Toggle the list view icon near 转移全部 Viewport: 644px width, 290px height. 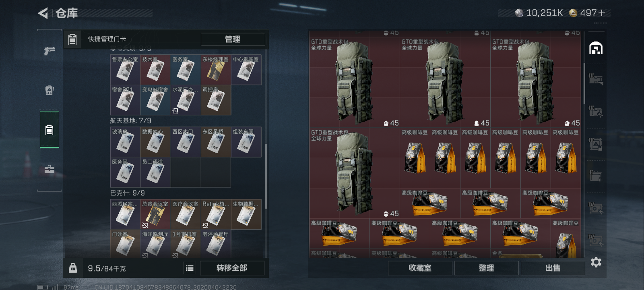[190, 268]
